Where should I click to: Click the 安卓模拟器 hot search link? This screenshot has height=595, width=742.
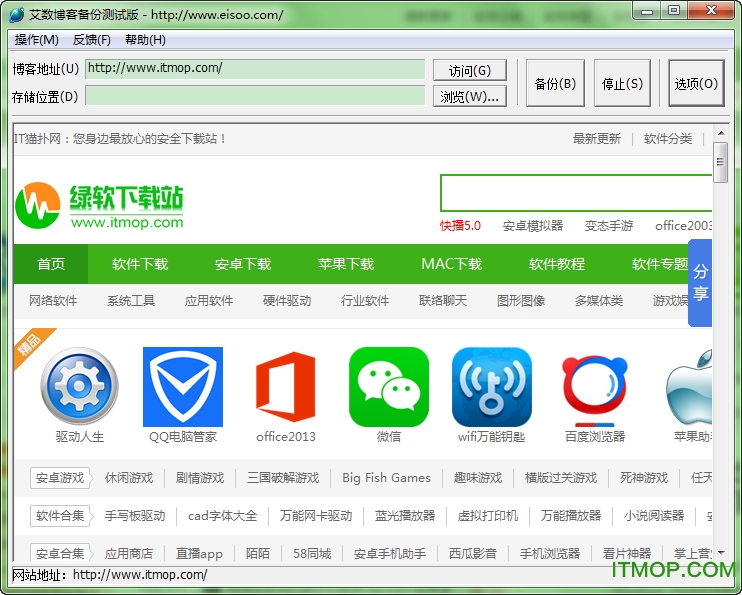point(533,226)
